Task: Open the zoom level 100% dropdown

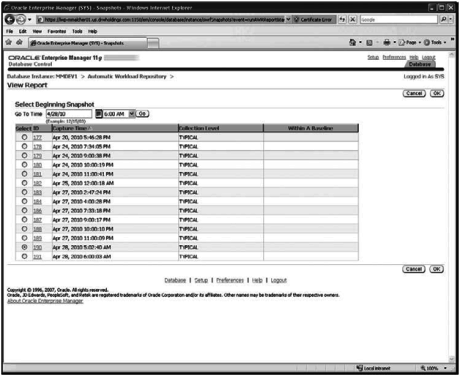Action: coord(445,368)
